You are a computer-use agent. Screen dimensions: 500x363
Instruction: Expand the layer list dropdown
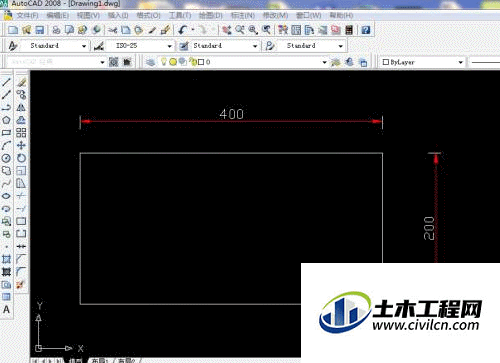point(324,62)
